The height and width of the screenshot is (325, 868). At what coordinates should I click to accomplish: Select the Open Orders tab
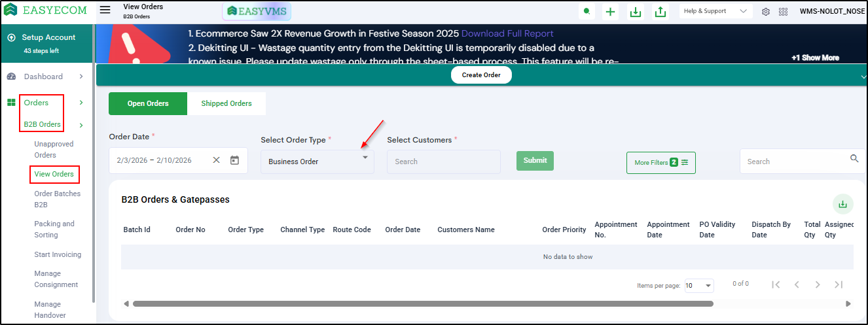(148, 103)
